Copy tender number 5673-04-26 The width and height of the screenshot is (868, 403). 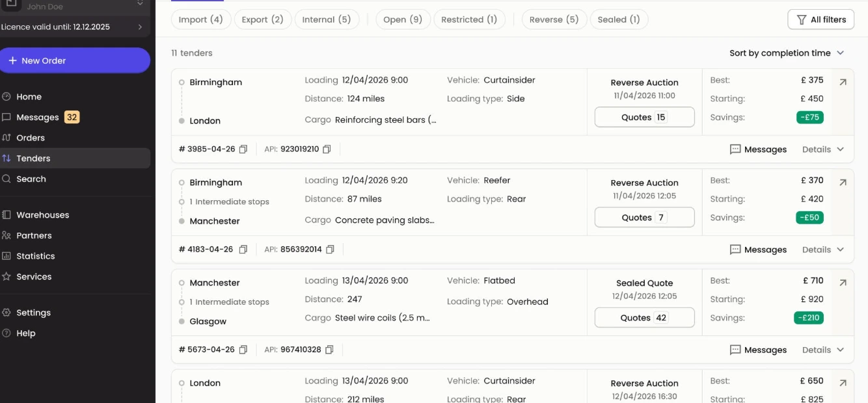click(x=243, y=350)
